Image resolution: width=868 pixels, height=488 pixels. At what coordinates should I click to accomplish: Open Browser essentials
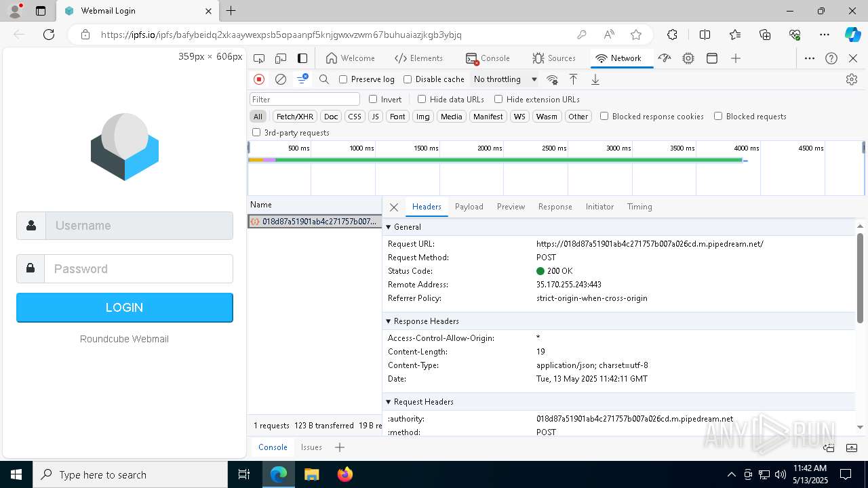point(795,35)
